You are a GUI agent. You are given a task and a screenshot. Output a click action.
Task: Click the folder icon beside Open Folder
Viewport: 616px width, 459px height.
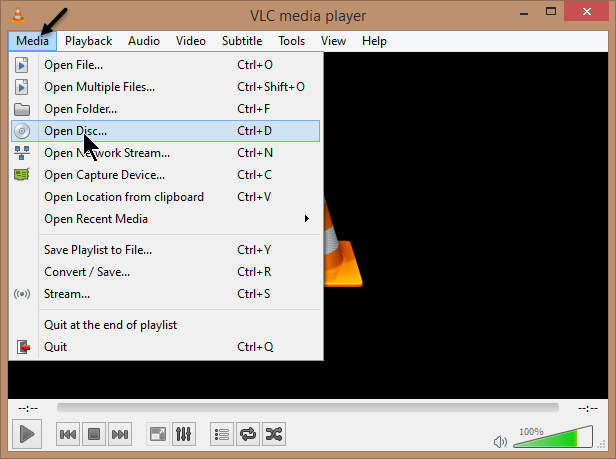[x=22, y=109]
